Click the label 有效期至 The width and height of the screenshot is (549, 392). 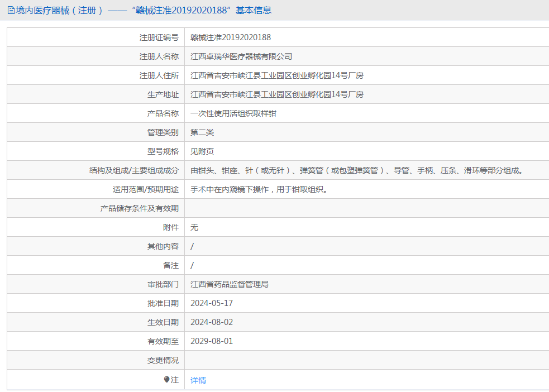(x=163, y=341)
